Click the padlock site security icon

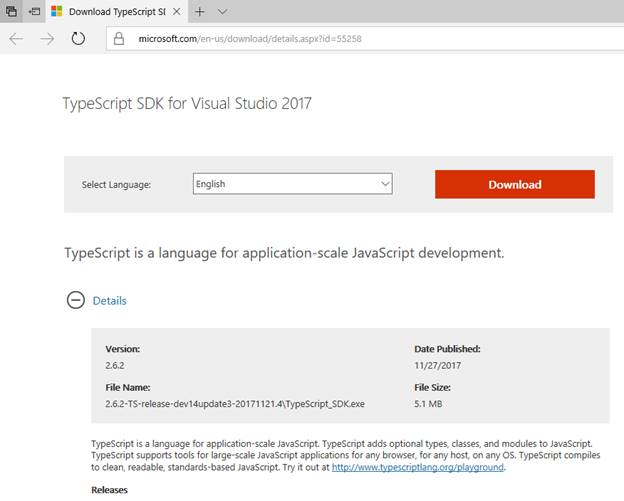[x=119, y=39]
